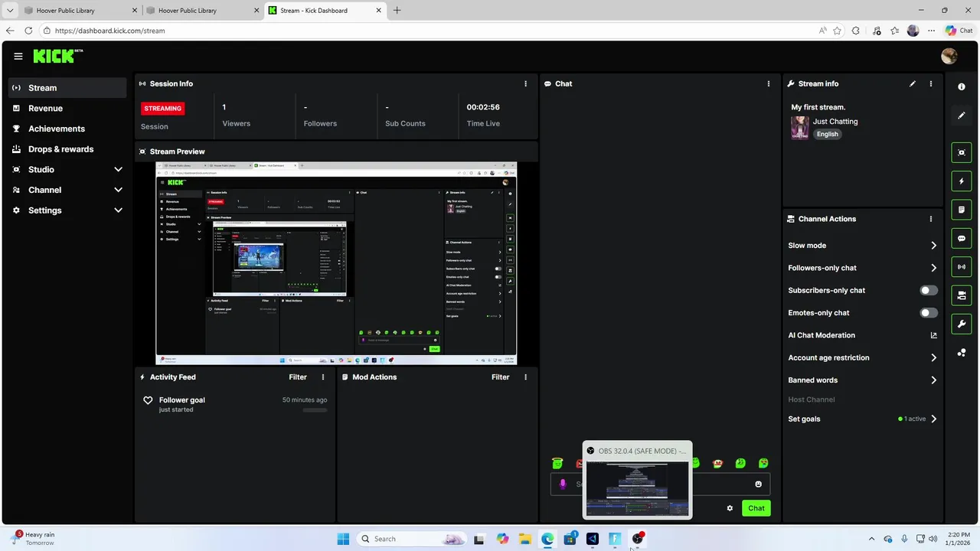Open Stream info three-dot options
Screen dimensions: 980x551
(931, 83)
